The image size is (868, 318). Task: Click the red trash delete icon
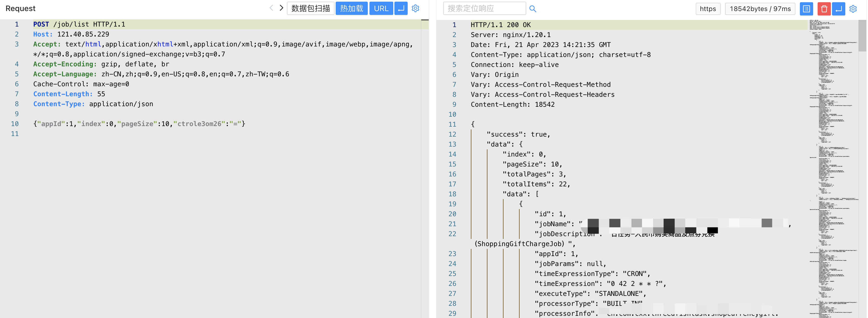824,9
